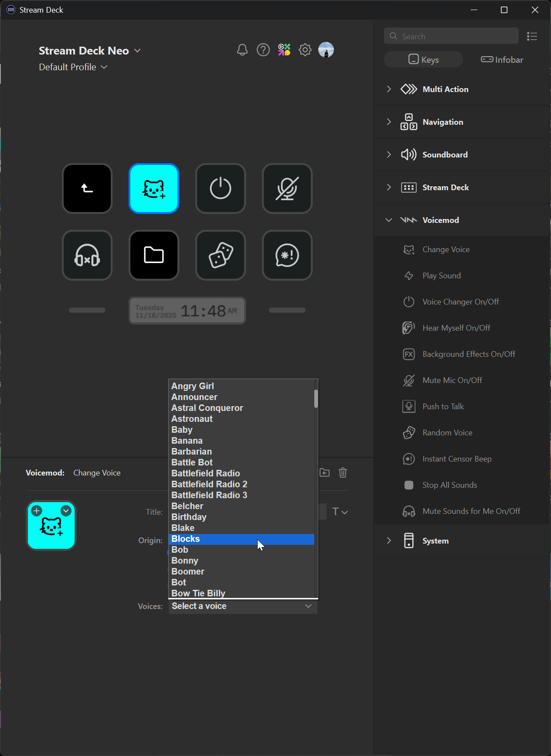Click the date and time infobar display
This screenshot has width=551, height=756.
pos(187,311)
